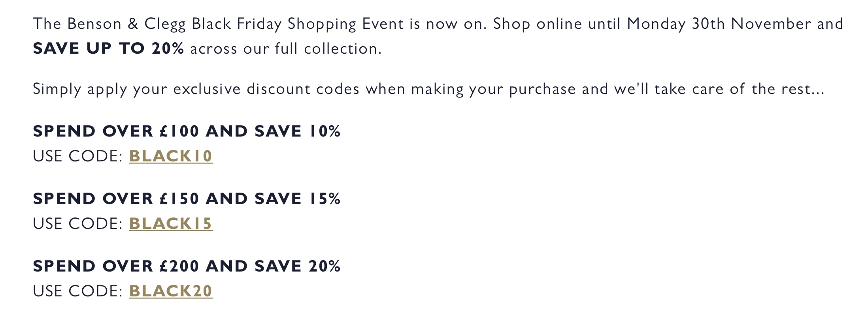Screen dimensions: 868x311
Task: Click the 'USE CODE:' label beside BLACK10
Action: tap(78, 156)
